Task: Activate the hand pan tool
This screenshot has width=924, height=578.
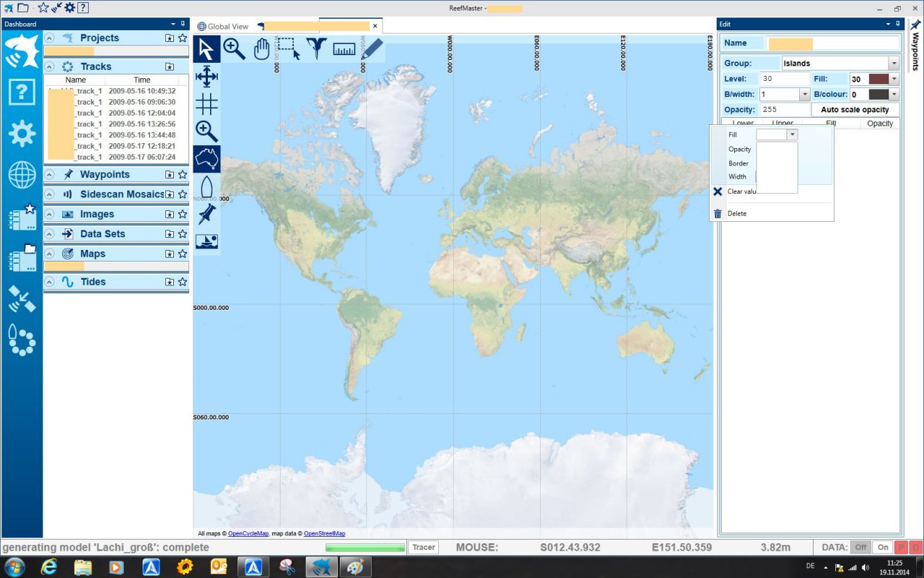Action: click(261, 49)
